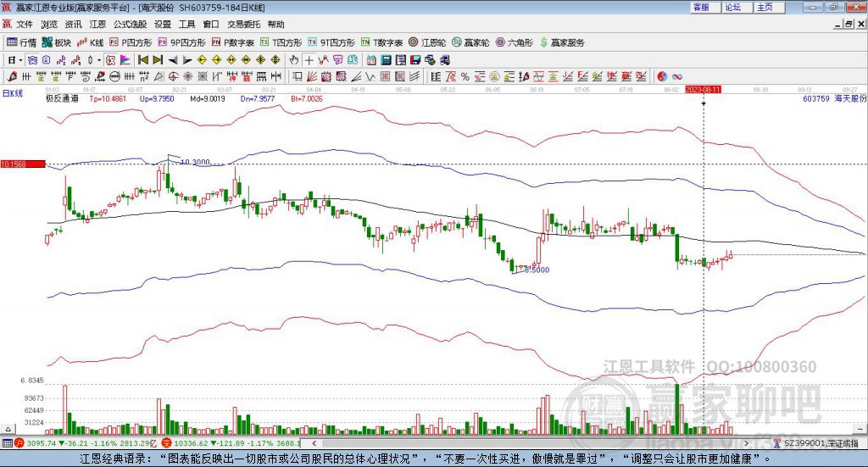Image resolution: width=868 pixels, height=467 pixels.
Task: Click the Up=9.7950 value
Action: tap(157, 98)
